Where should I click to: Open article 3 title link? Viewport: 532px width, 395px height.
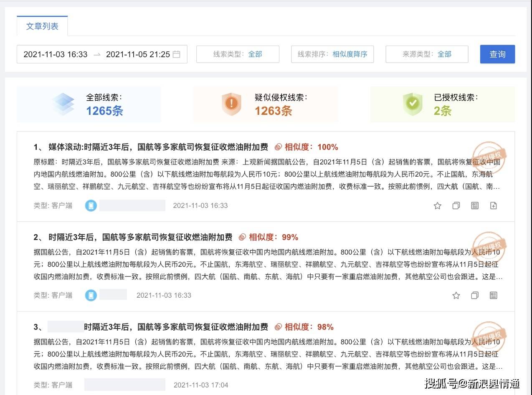click(176, 327)
